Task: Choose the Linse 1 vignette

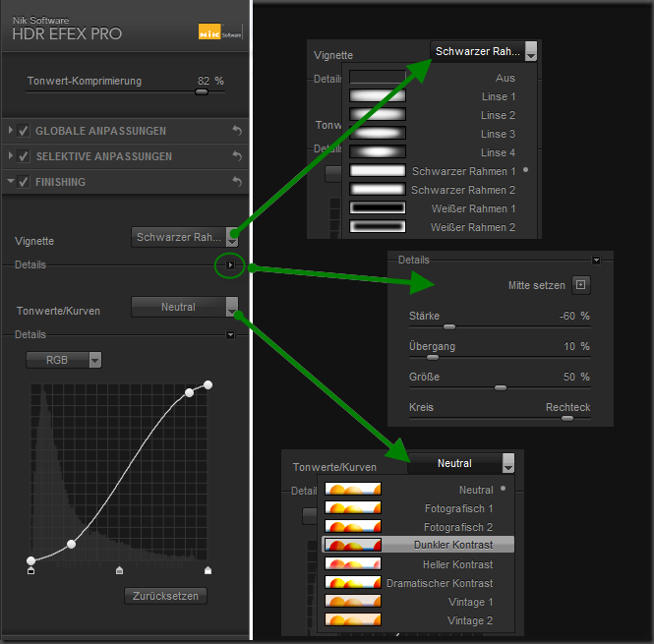Action: tap(440, 96)
